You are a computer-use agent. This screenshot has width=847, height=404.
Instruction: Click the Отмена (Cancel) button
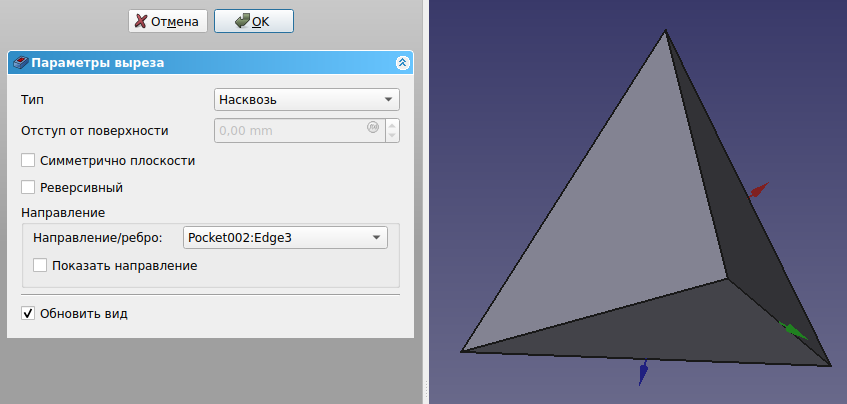(167, 22)
